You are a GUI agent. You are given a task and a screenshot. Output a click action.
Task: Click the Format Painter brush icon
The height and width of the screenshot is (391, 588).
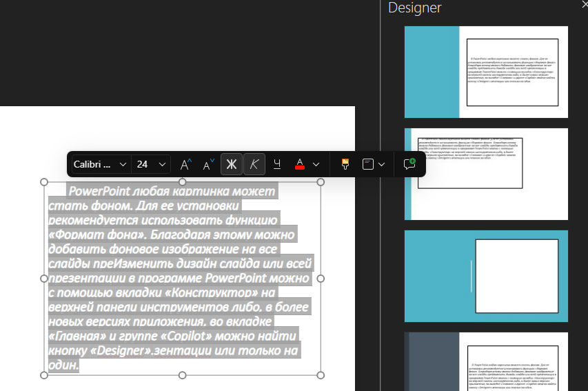click(x=345, y=164)
